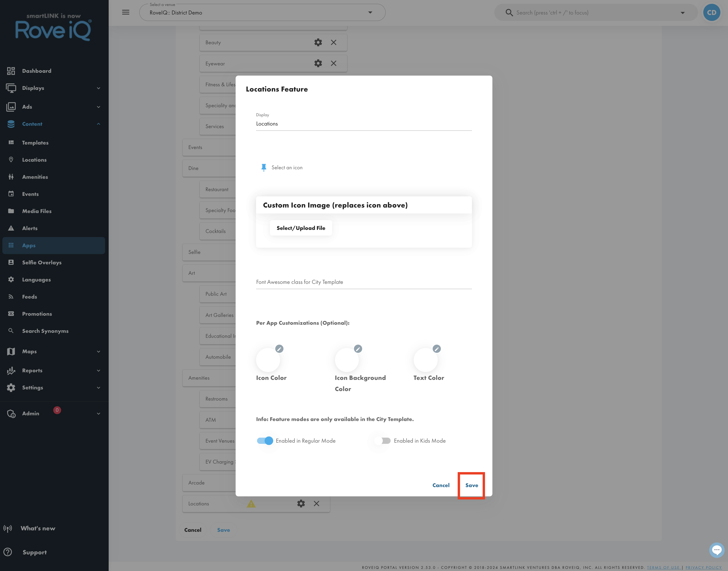Viewport: 728px width, 571px height.
Task: Edit the Icon Color pencil
Action: pos(279,349)
